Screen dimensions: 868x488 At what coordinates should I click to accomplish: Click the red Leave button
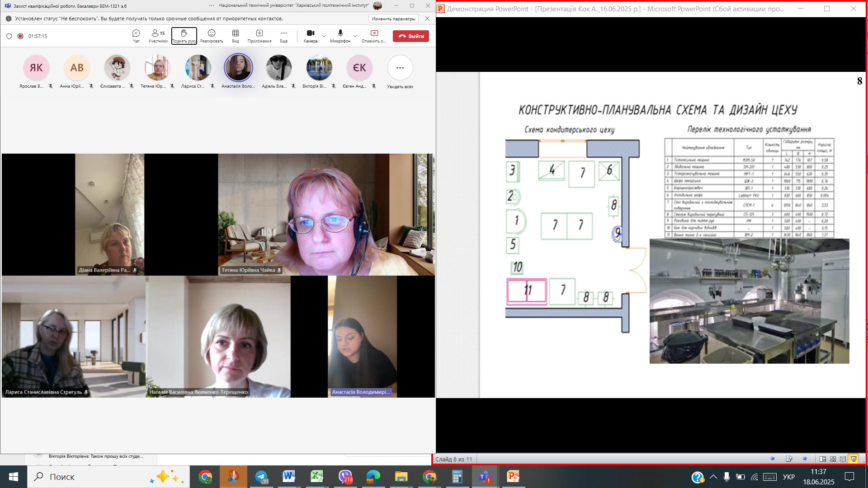coord(410,36)
